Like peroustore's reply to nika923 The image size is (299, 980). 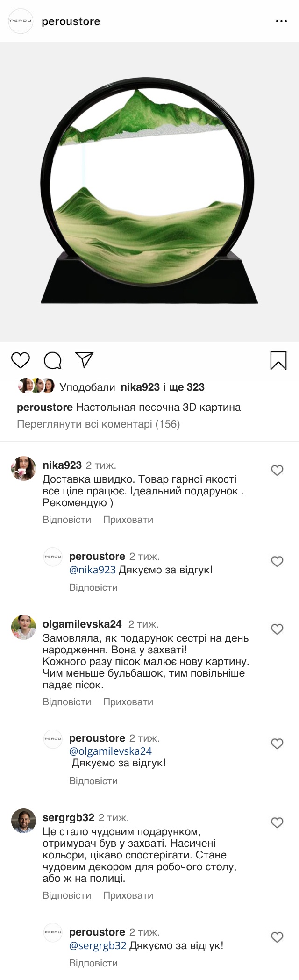coord(277,561)
